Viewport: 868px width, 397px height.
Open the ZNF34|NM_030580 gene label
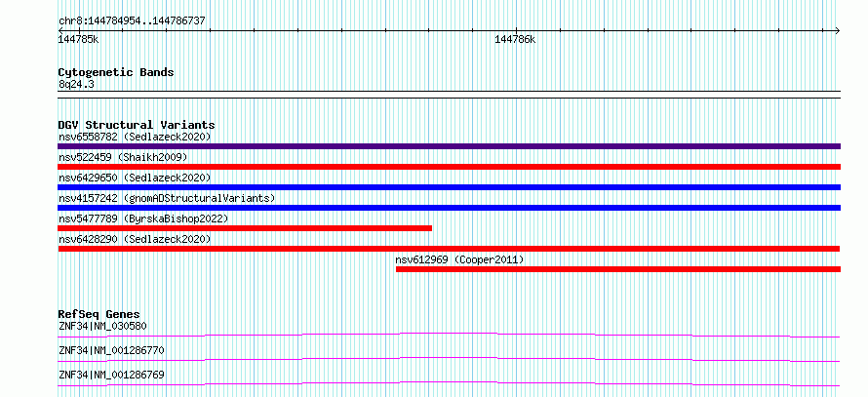(102, 326)
